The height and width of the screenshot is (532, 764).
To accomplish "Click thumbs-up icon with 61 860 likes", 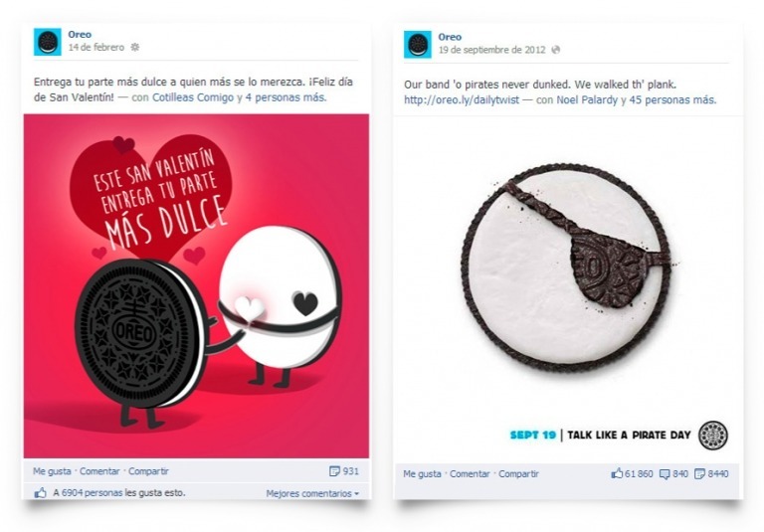I will point(617,473).
